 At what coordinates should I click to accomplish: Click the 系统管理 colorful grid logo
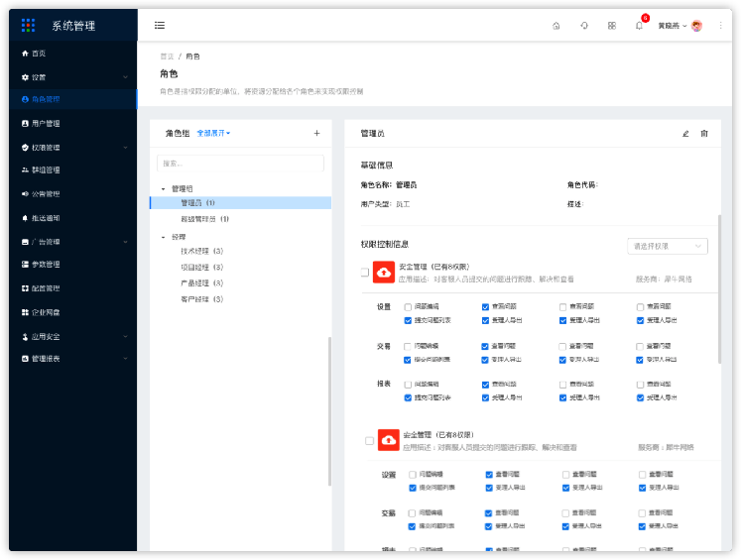[x=28, y=25]
